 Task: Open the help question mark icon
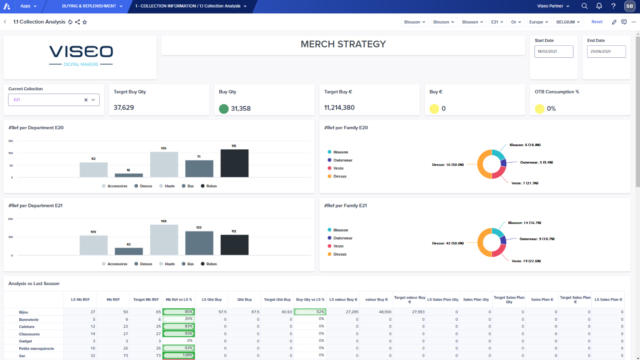[x=613, y=6]
